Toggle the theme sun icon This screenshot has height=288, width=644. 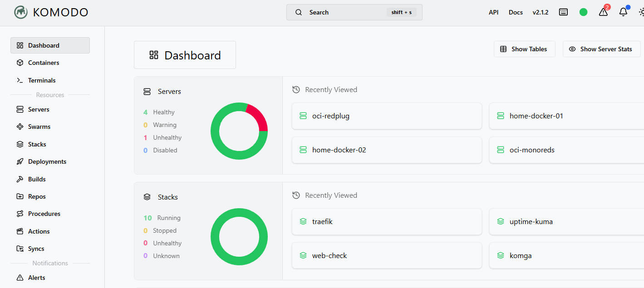click(641, 12)
